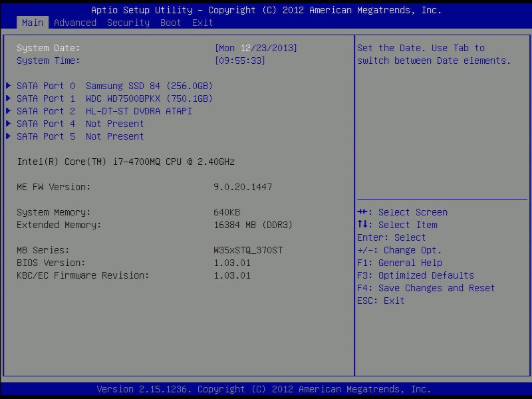Screen dimensions: 532x399
Task: Click the Aptio Setup Utility title
Action: point(267,10)
